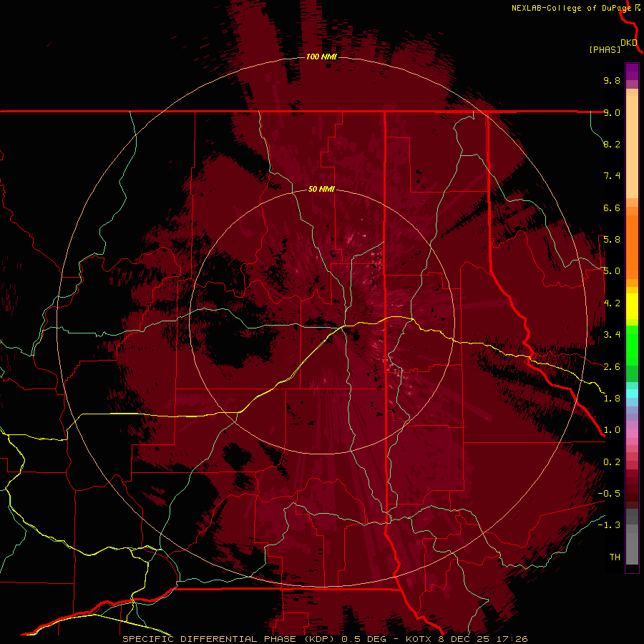Click the 50 NMI range ring label
This screenshot has width=644, height=644.
tap(321, 189)
